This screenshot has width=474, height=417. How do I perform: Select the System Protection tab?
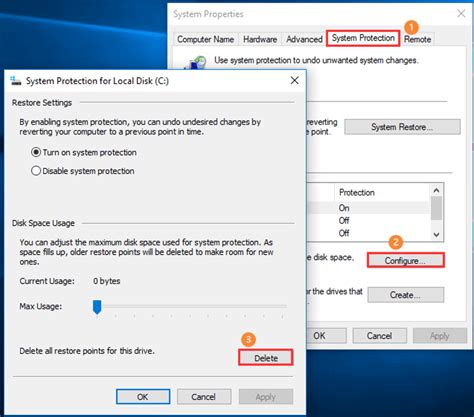[363, 38]
